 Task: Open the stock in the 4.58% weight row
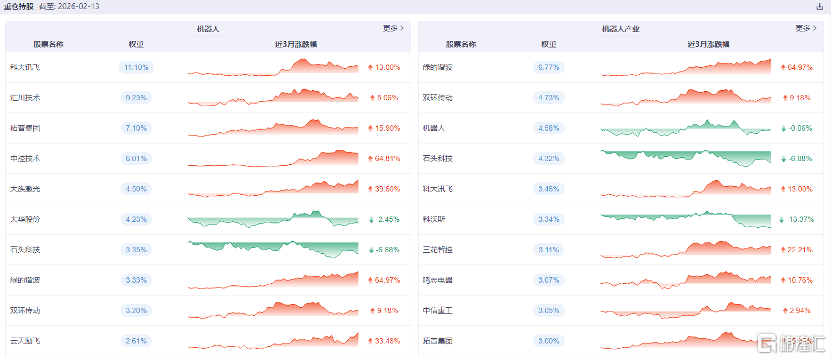pyautogui.click(x=434, y=128)
